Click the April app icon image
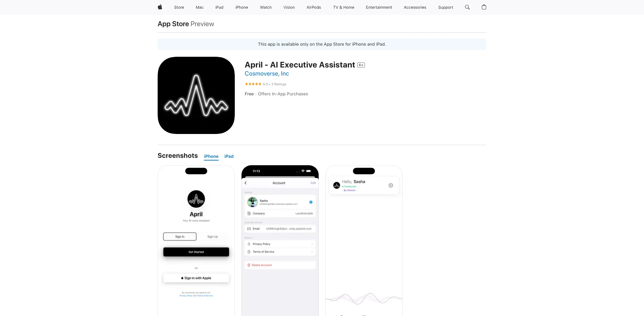This screenshot has width=644, height=316. 196,95
